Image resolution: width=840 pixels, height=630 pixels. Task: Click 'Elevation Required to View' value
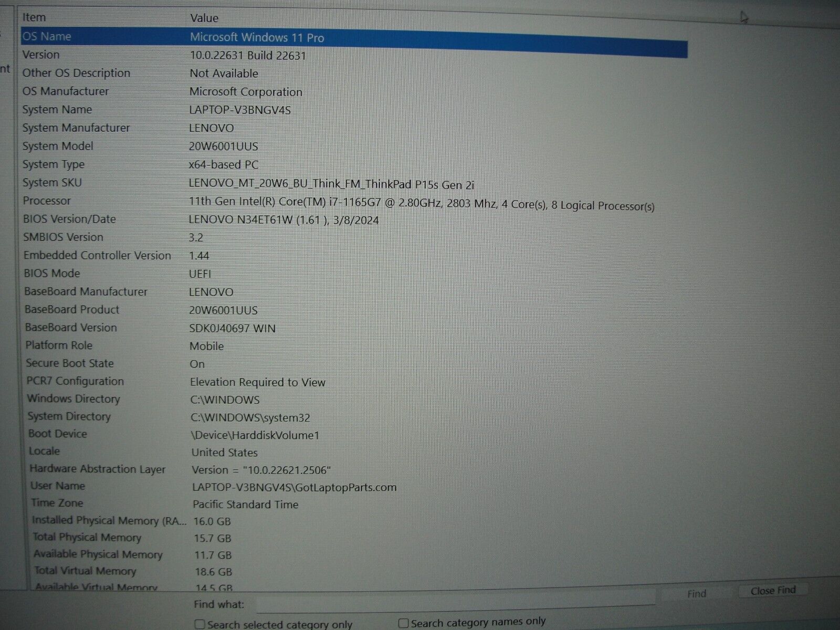258,382
